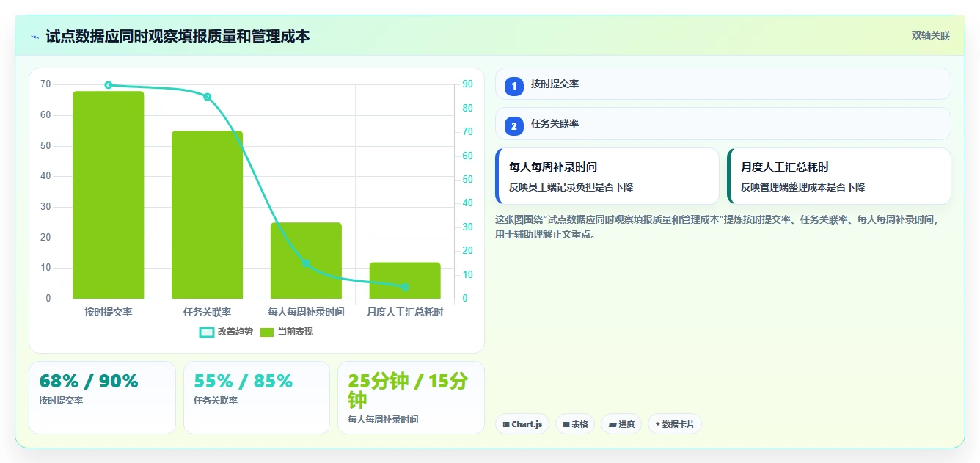This screenshot has width=980, height=463.
Task: Click the 进度 tag chip
Action: tap(621, 424)
